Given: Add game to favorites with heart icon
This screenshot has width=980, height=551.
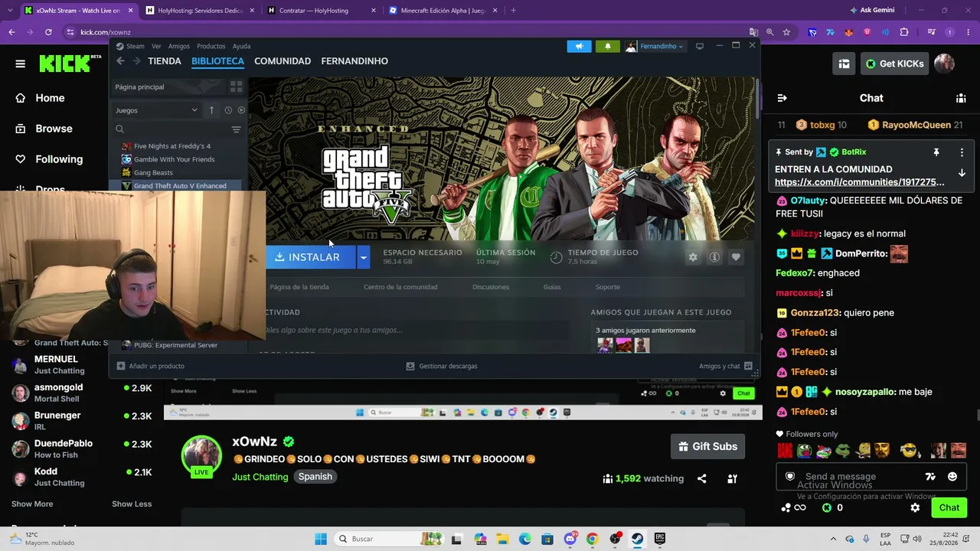Looking at the screenshot, I should coord(736,257).
